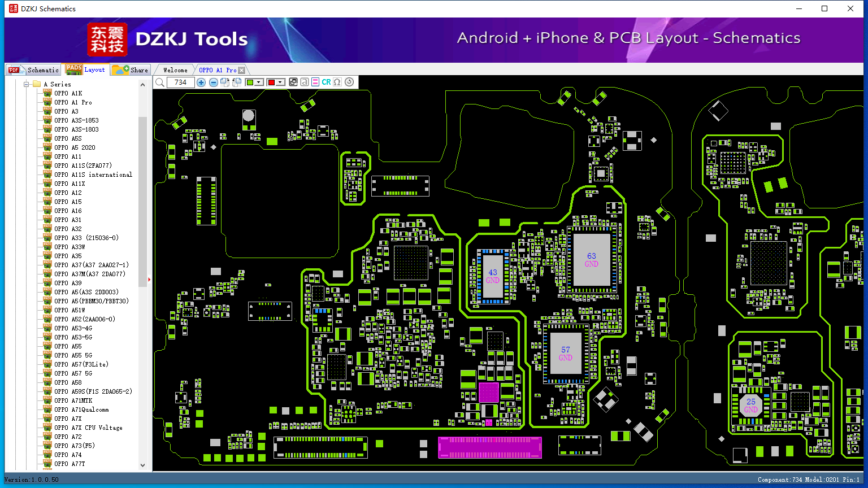Open OPPO A5 2020 in the tree
This screenshot has width=868, height=488.
[75, 147]
